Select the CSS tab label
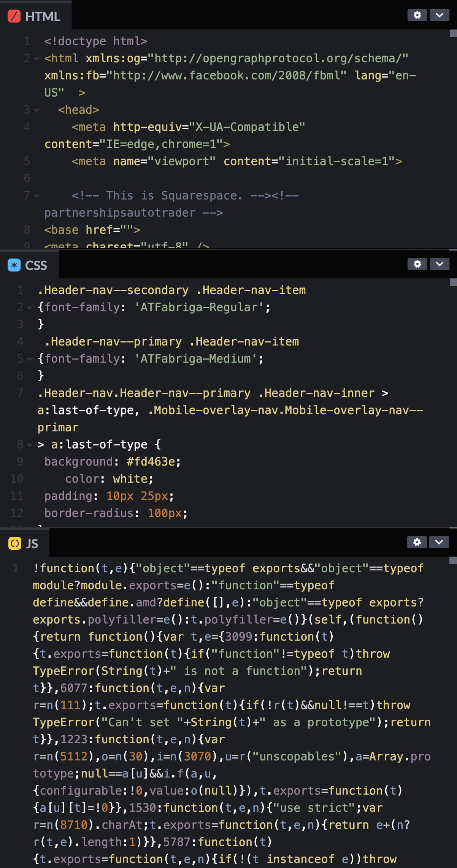The width and height of the screenshot is (457, 868). tap(36, 265)
